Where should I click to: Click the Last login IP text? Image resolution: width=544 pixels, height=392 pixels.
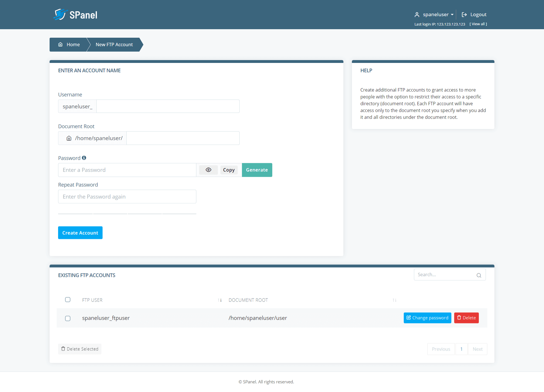point(440,24)
